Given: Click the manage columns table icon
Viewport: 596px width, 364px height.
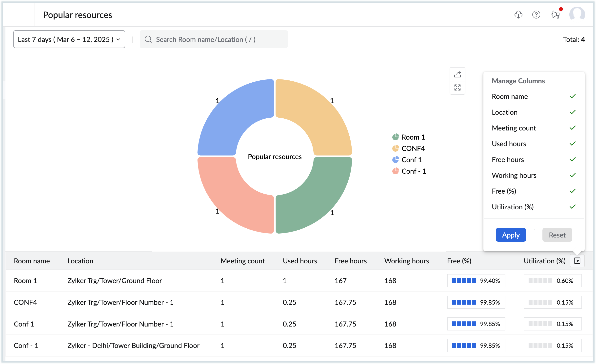Looking at the screenshot, I should pos(577,261).
